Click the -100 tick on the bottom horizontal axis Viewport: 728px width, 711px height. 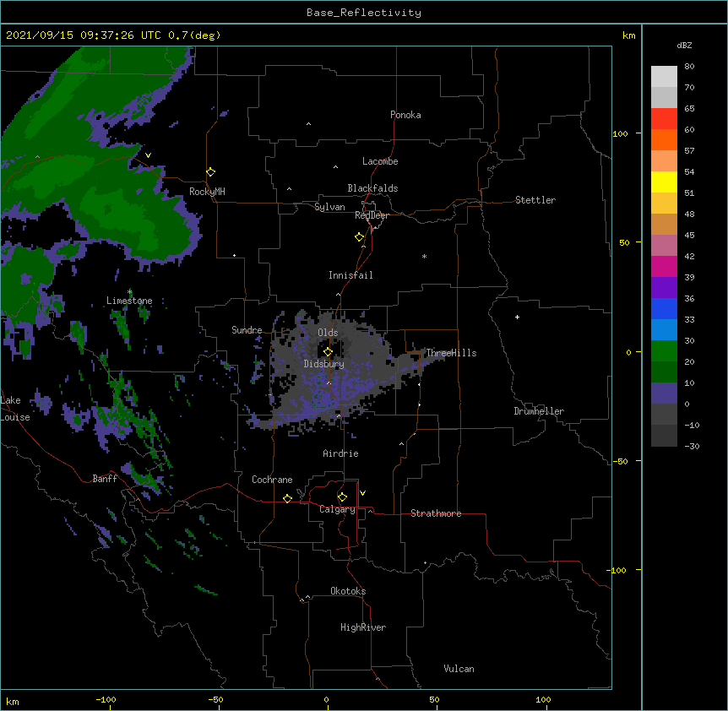click(x=106, y=699)
